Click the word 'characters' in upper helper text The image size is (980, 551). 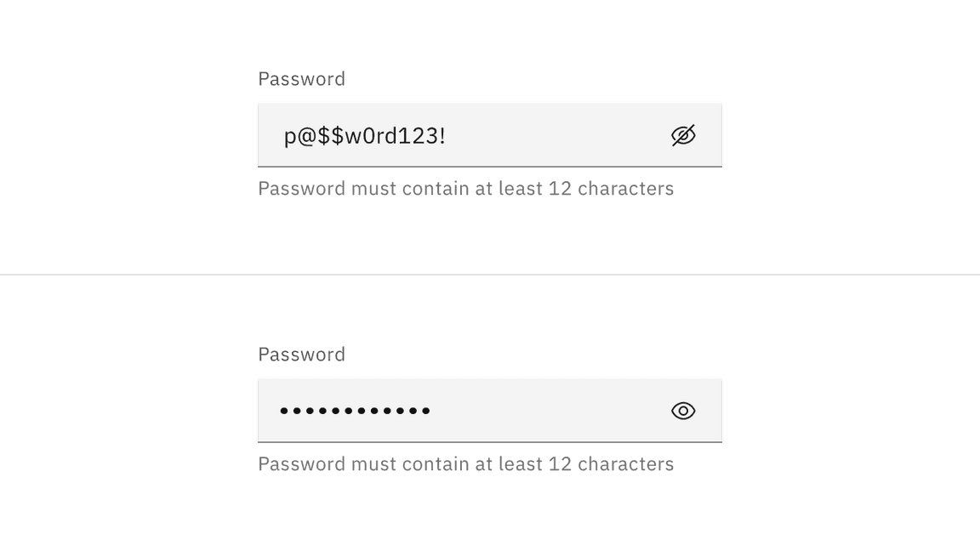tap(625, 189)
